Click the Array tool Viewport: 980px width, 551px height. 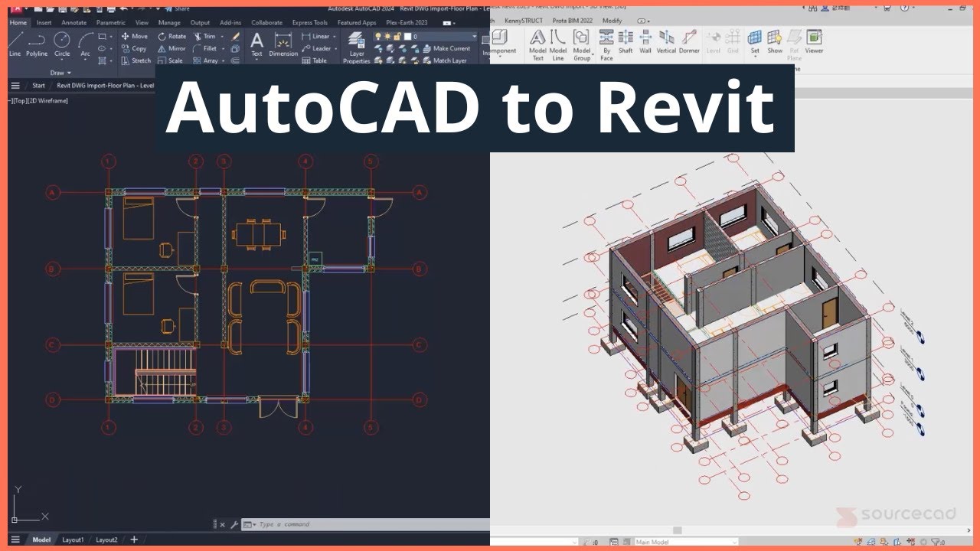(205, 60)
